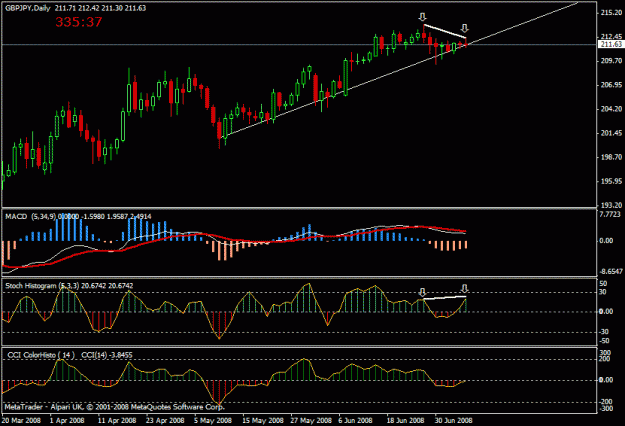Click the highlighted current price label 211.63
Viewport: 625px width, 426px height.
611,44
